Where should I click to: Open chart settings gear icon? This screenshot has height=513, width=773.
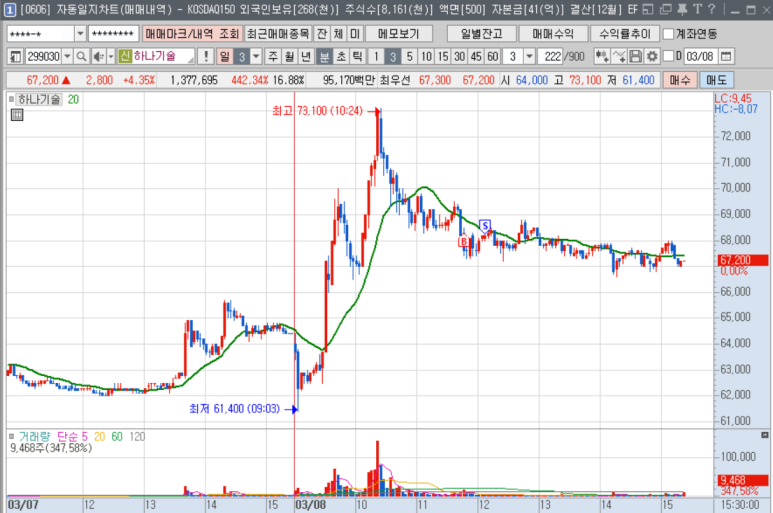point(651,57)
